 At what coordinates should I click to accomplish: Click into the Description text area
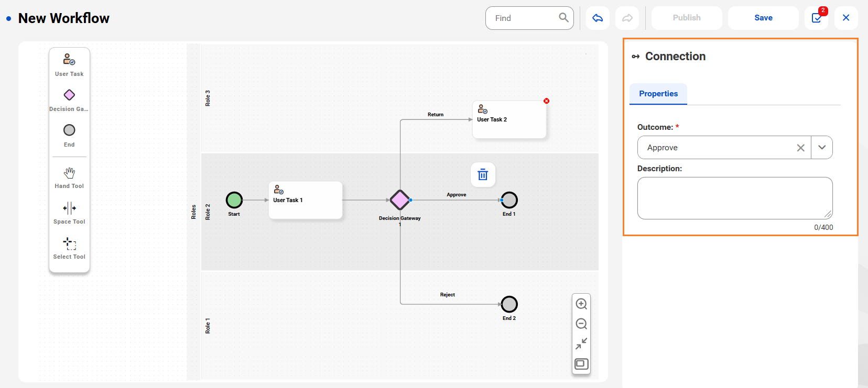pyautogui.click(x=735, y=198)
